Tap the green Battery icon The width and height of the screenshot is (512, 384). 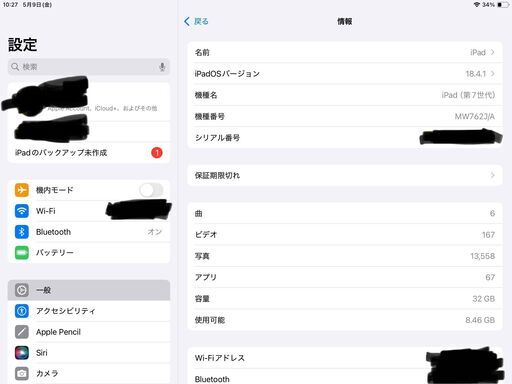(22, 253)
